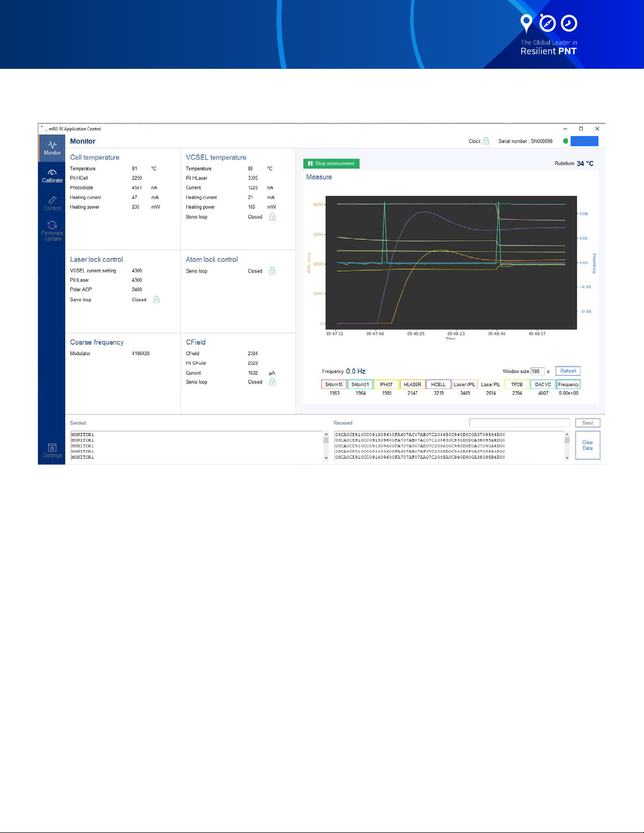644x833 pixels.
Task: Toggle the HLASER trace legend box
Action: 412,384
